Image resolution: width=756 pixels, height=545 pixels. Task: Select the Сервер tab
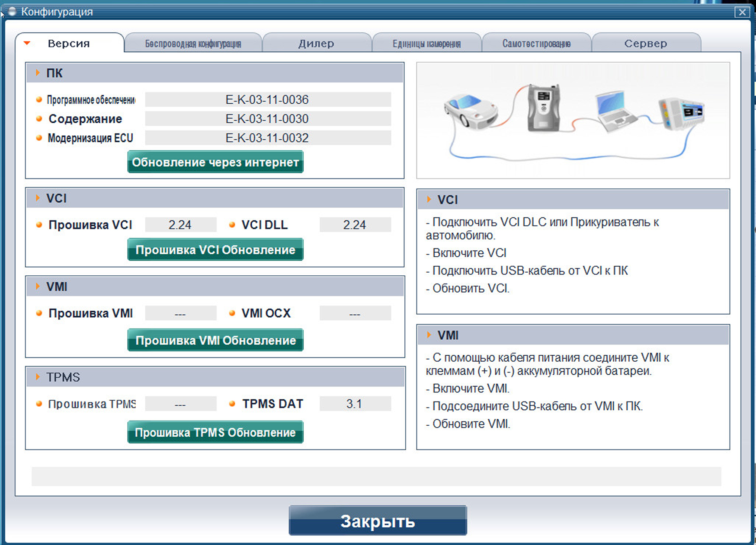pos(645,44)
